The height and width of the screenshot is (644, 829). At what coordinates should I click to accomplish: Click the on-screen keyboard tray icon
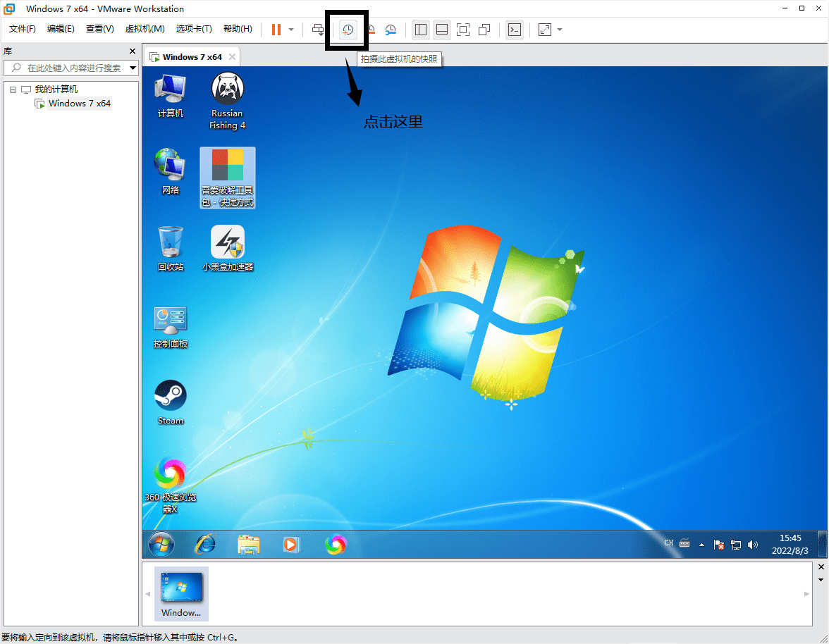click(x=684, y=543)
